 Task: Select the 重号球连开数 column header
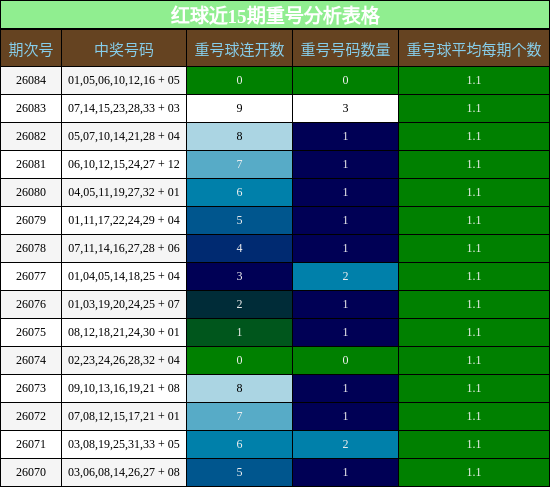[239, 48]
